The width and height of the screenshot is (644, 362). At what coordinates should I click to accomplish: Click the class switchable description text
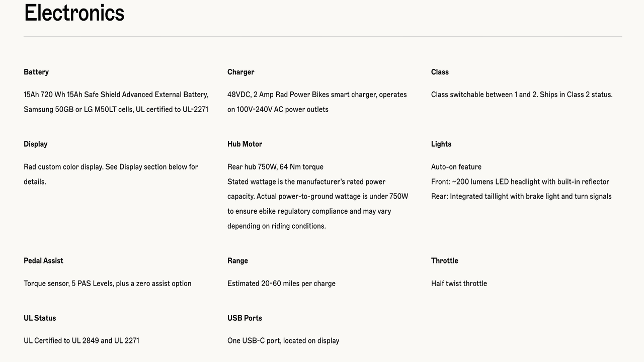coord(522,95)
